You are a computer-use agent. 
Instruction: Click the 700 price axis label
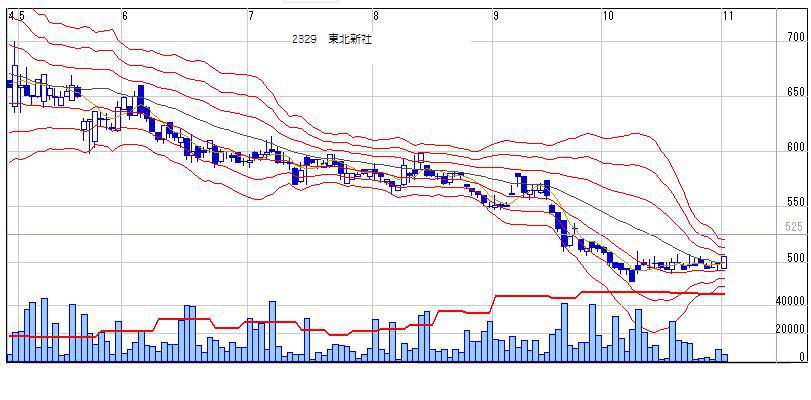(796, 37)
